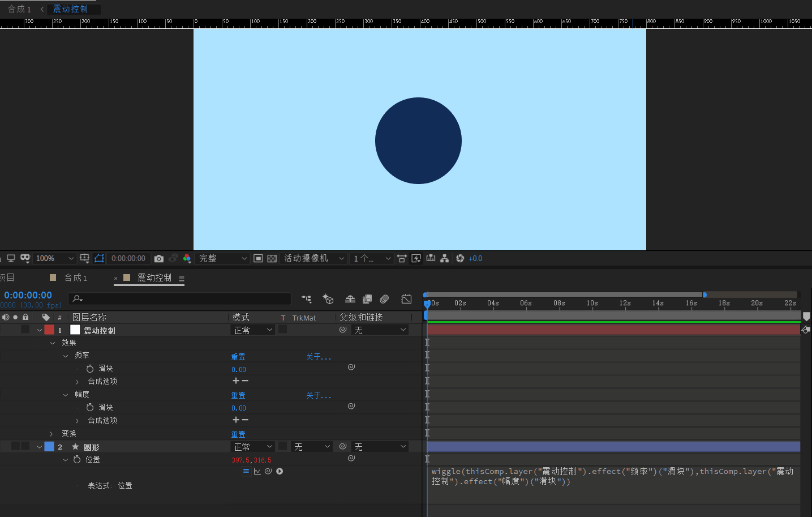Open the TrkMat dropdown on 圆形 layer
Image resolution: width=812 pixels, height=517 pixels.
pos(312,447)
